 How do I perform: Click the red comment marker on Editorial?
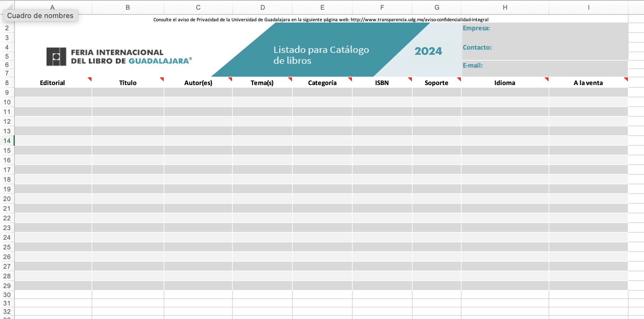coord(90,79)
